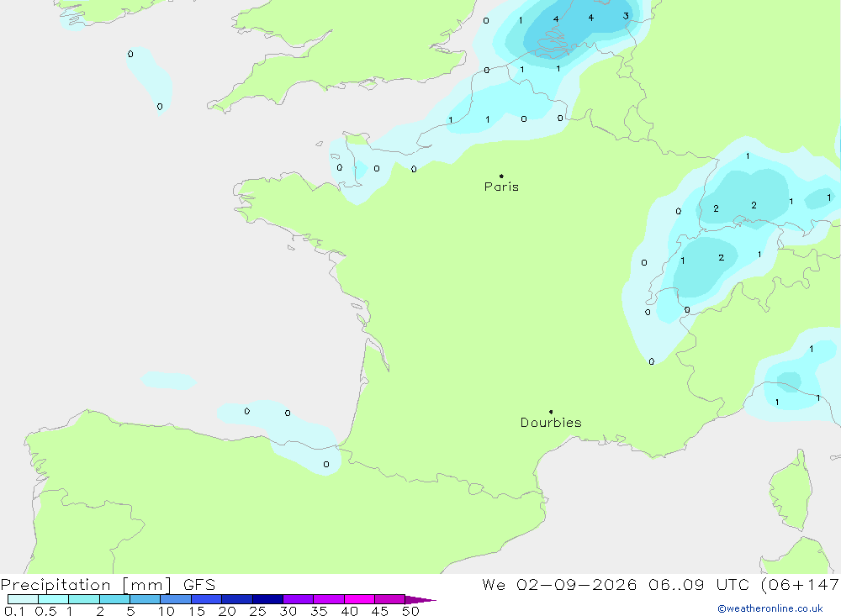Select the 30–35 mm legend swatch

pos(299,599)
